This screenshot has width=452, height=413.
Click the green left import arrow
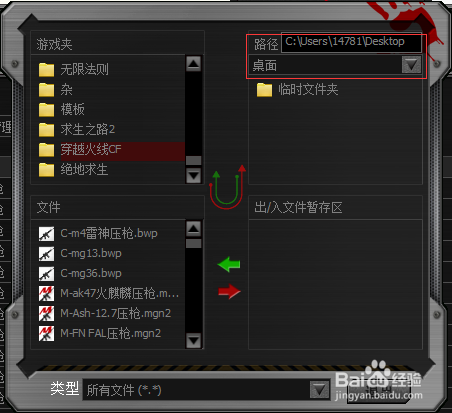pyautogui.click(x=229, y=264)
